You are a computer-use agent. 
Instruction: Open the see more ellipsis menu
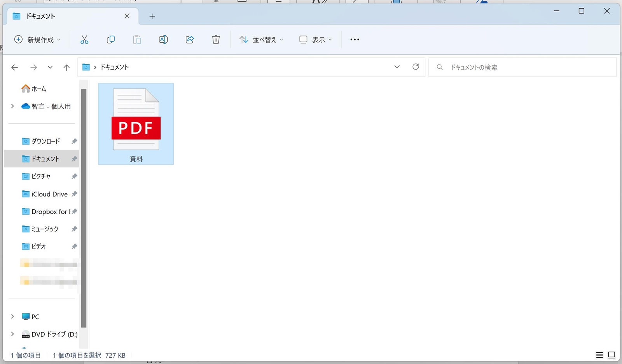tap(354, 39)
